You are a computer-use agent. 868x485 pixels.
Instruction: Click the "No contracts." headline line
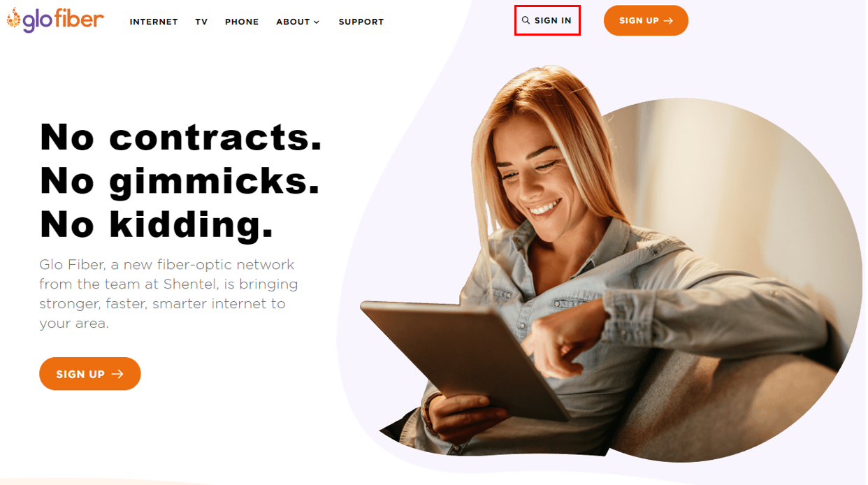181,137
